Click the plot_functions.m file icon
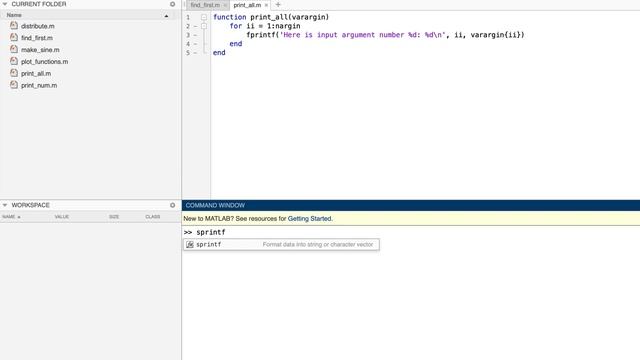This screenshot has width=640, height=360. point(14,61)
